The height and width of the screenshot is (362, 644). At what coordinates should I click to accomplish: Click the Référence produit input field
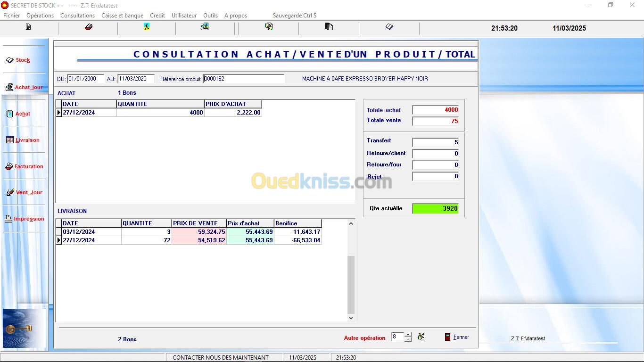point(243,79)
